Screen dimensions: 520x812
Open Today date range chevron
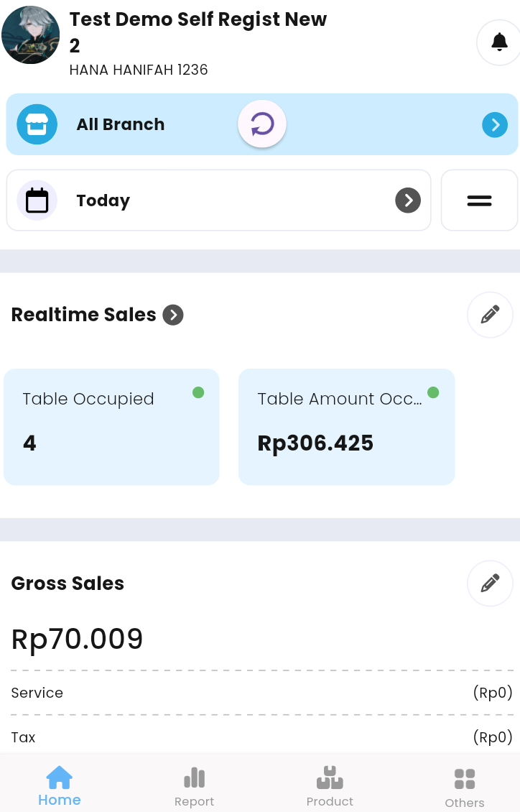click(408, 200)
